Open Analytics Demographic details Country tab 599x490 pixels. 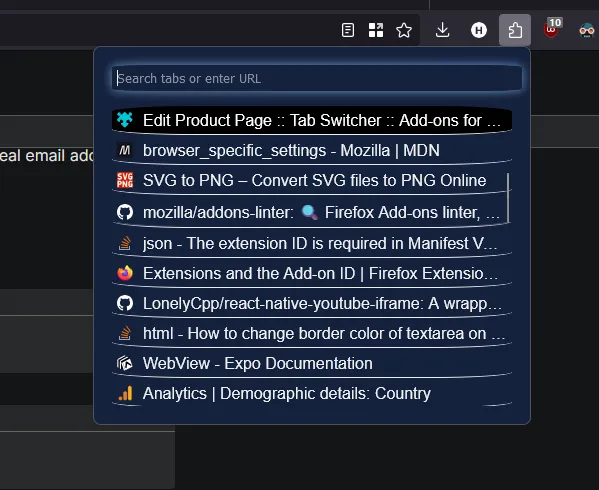coord(312,393)
